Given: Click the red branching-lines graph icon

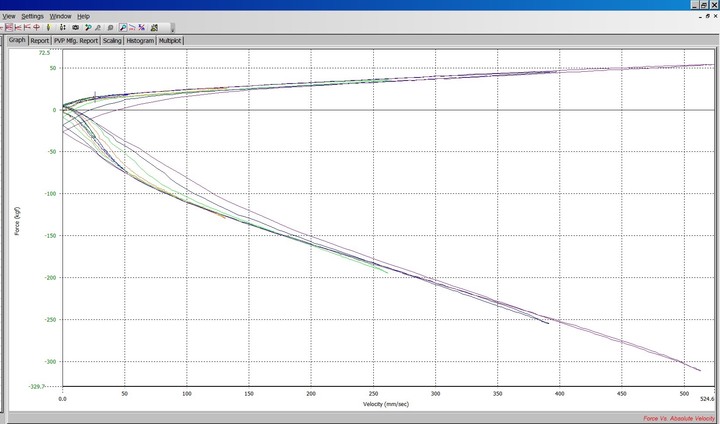Looking at the screenshot, I should coord(27,28).
